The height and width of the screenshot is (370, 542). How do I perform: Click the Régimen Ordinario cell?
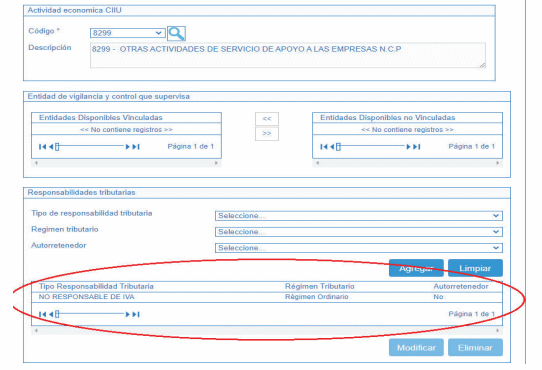(317, 297)
